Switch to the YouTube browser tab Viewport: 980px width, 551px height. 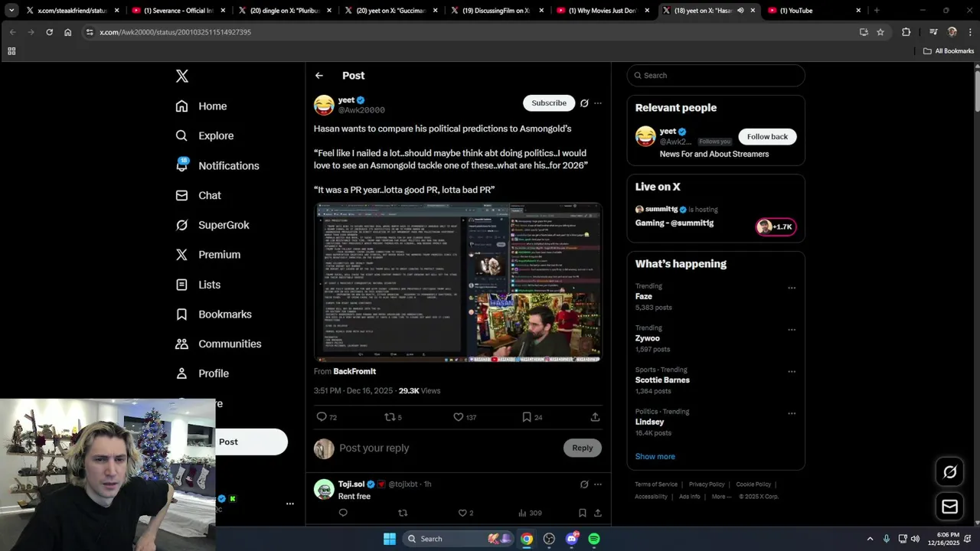[815, 11]
